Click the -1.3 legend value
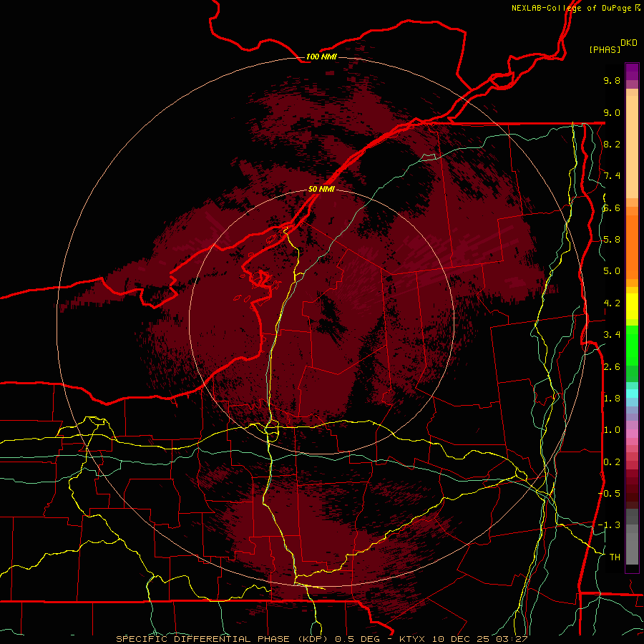 [609, 525]
